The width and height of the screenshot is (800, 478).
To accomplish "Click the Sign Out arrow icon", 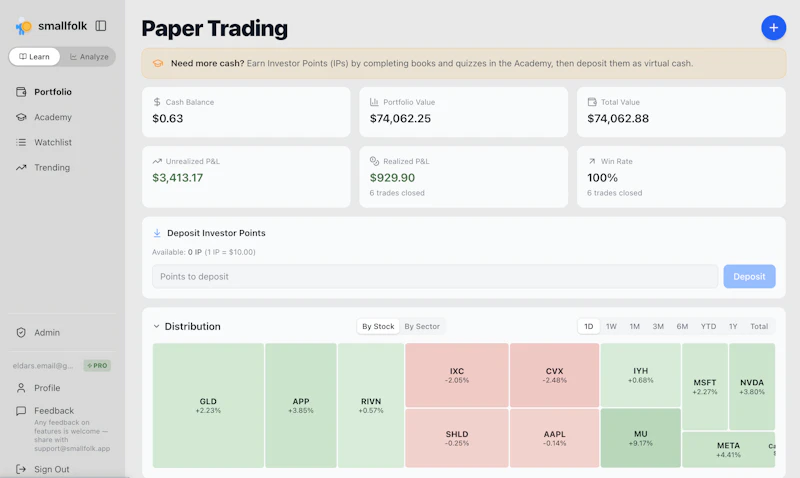I will (x=21, y=469).
